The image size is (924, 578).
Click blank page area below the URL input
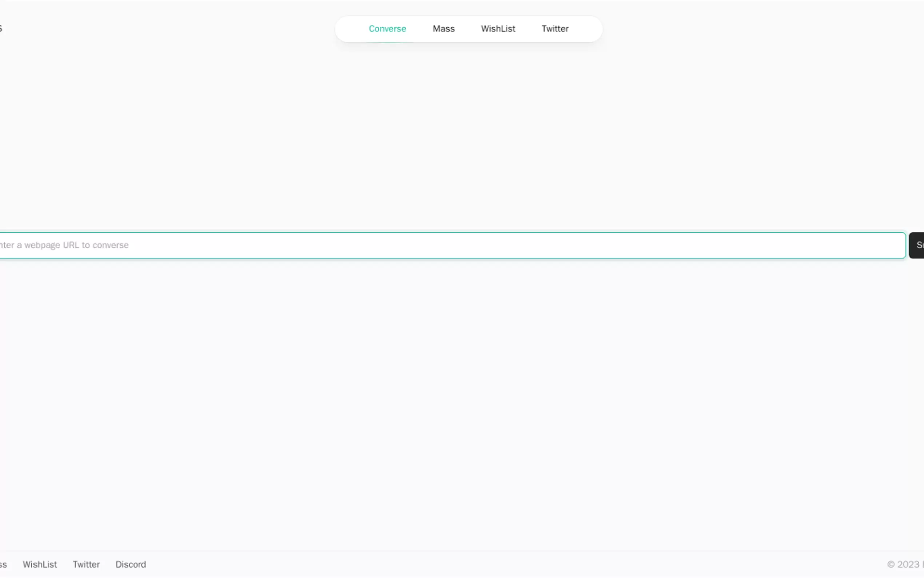point(458,382)
